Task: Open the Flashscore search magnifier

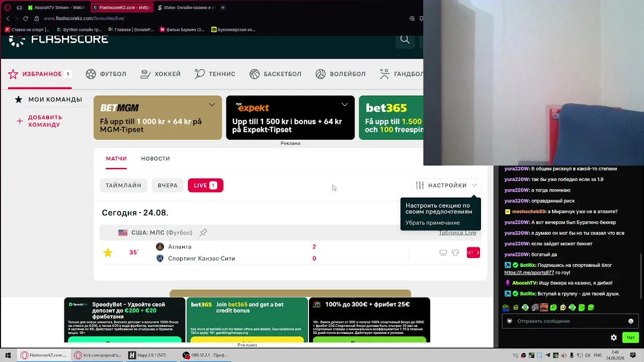Action: click(405, 40)
